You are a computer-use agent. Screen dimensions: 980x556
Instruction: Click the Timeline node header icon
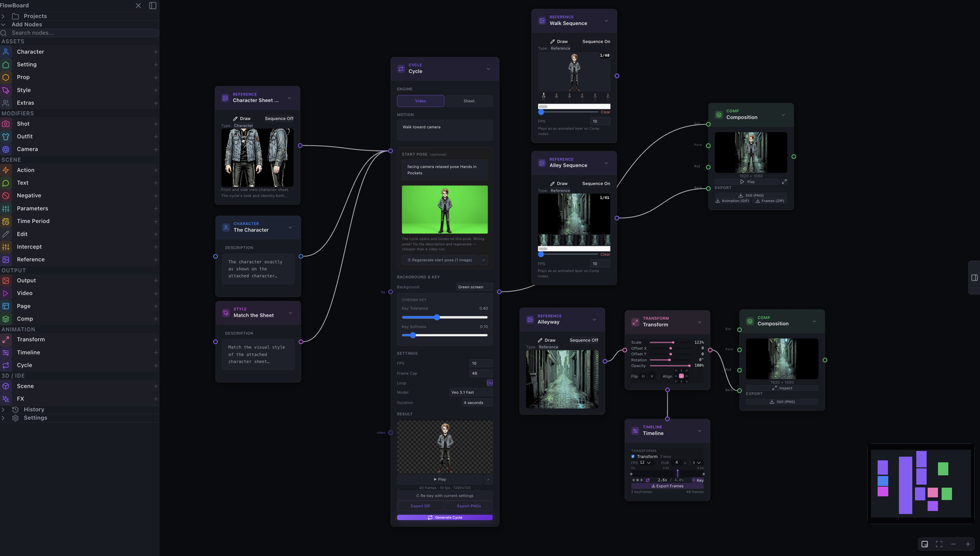635,430
